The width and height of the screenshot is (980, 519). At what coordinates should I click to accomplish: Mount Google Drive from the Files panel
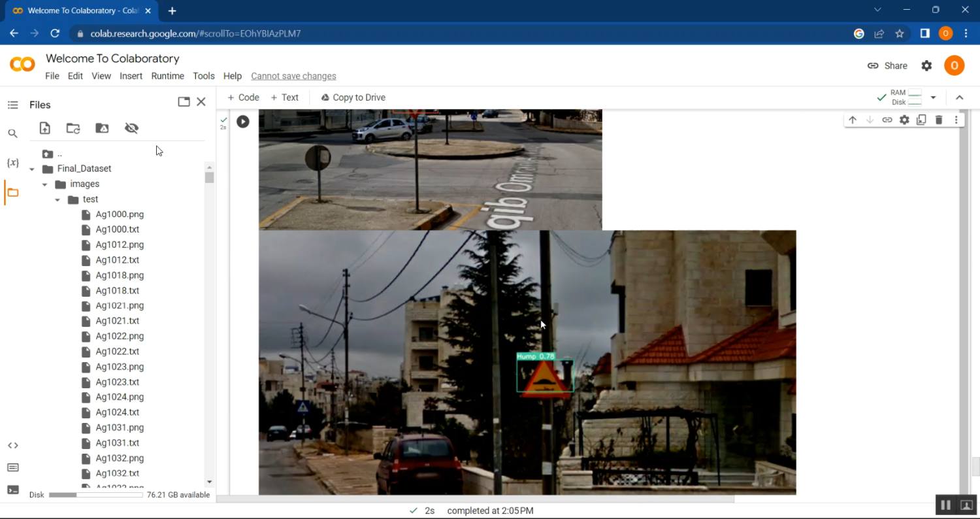(x=102, y=128)
